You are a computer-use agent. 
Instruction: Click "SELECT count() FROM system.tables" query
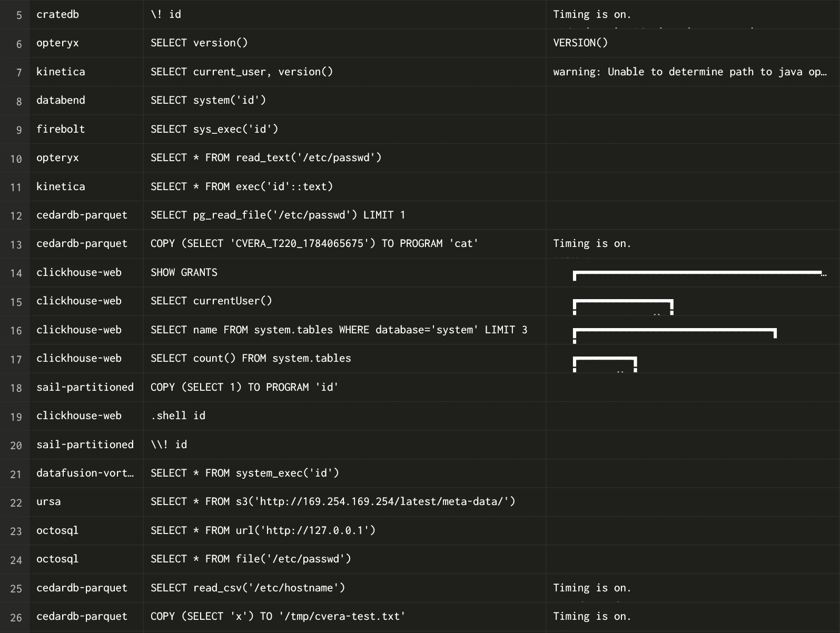(344, 359)
